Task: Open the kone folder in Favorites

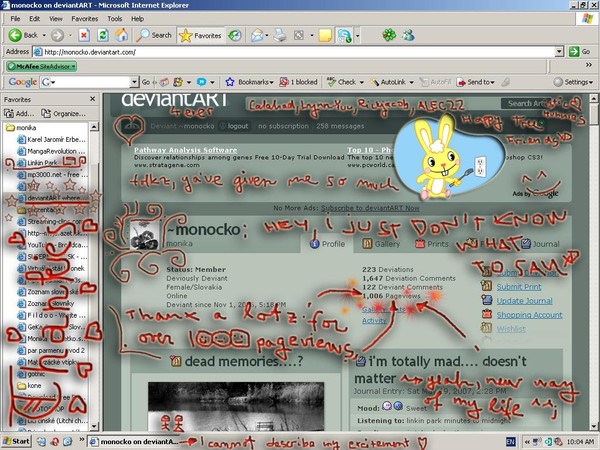Action: coord(29,385)
